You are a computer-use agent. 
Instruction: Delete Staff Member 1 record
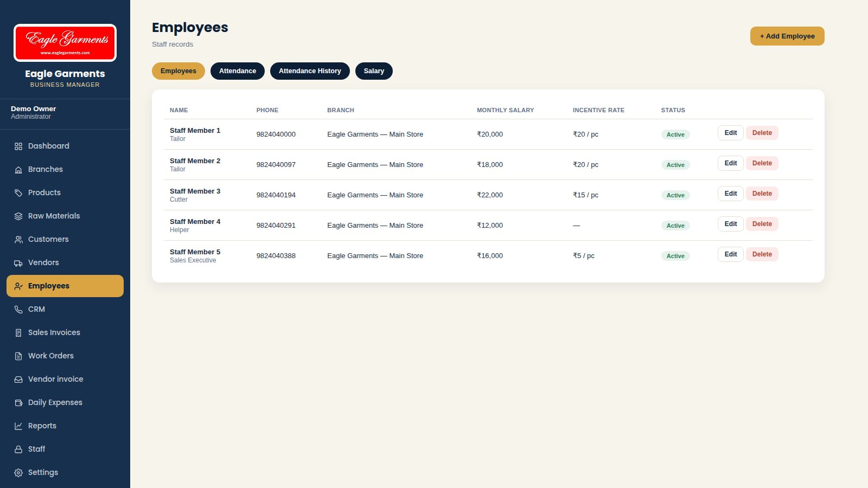coord(762,133)
